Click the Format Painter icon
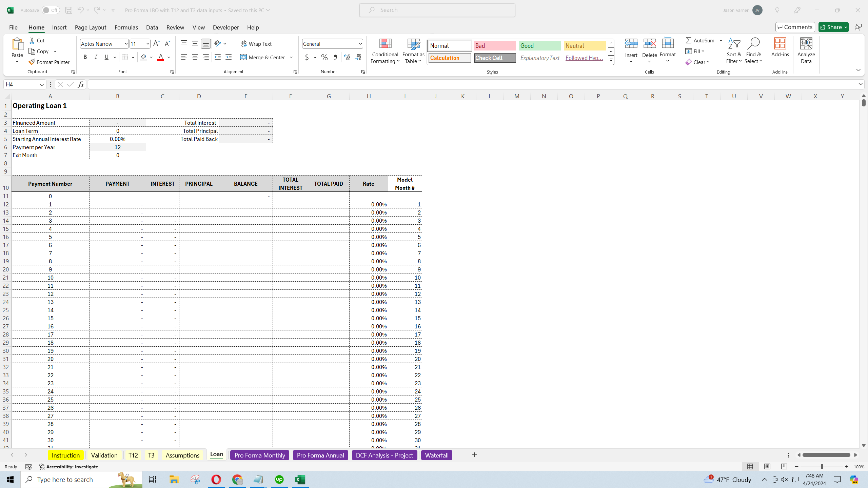The height and width of the screenshot is (488, 868). coord(32,62)
